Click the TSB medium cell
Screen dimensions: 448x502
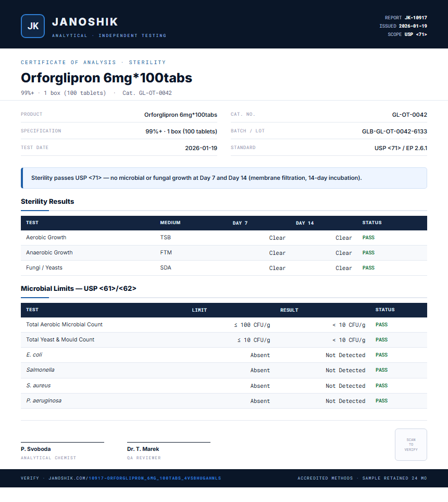click(x=166, y=237)
